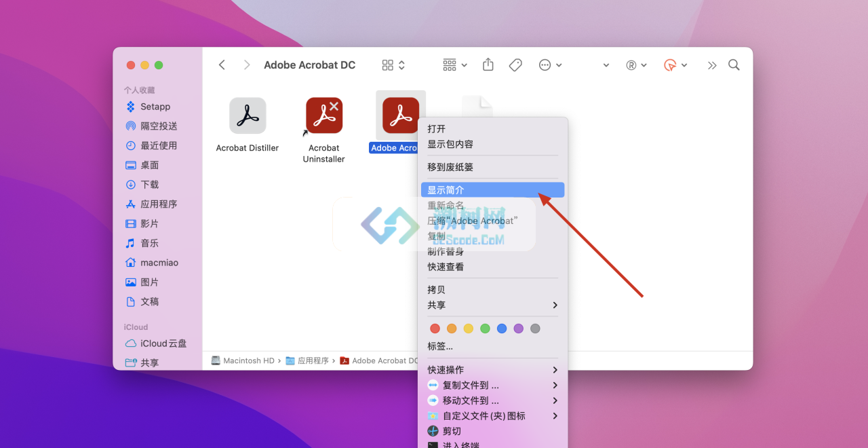The height and width of the screenshot is (448, 868).
Task: Click the selected Adobe Acrobat app icon
Action: (401, 115)
